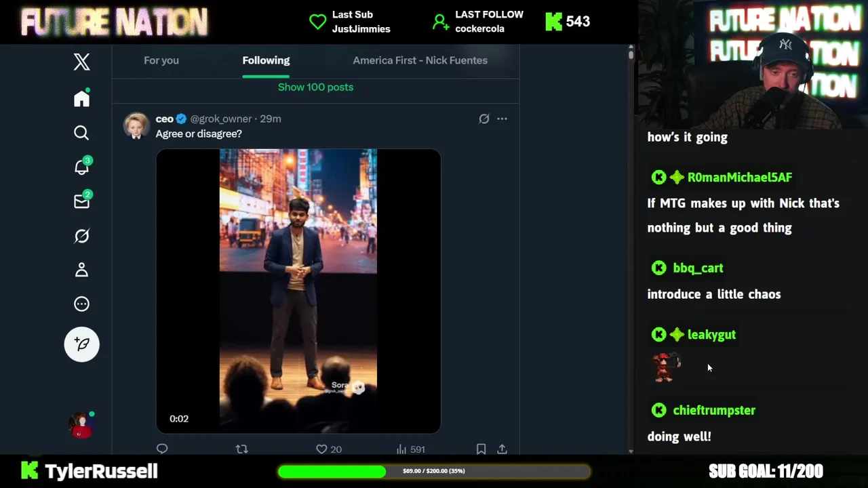Play the Sora video in the post
This screenshot has height=488, width=868.
tap(298, 291)
